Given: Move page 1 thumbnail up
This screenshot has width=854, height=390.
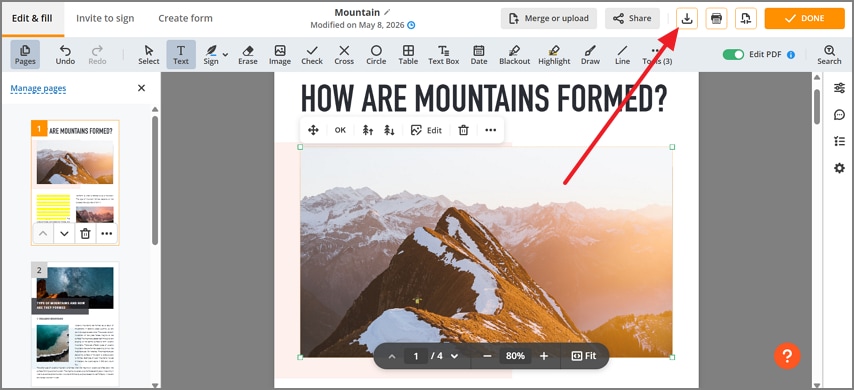Looking at the screenshot, I should click(x=43, y=234).
